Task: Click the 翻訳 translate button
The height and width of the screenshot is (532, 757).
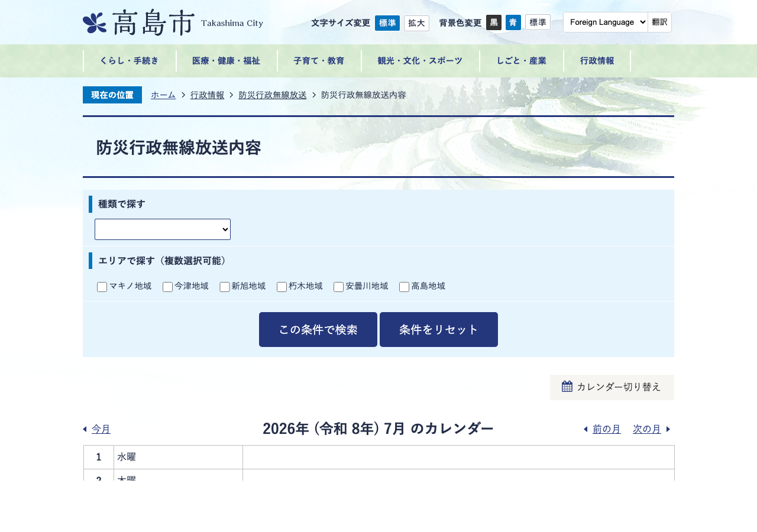Action: pyautogui.click(x=659, y=22)
